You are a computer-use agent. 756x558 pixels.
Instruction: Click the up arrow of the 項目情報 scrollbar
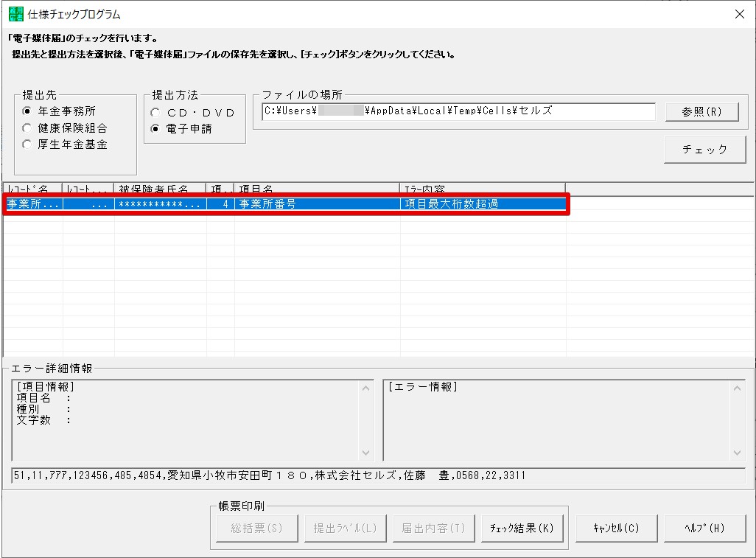pos(368,387)
